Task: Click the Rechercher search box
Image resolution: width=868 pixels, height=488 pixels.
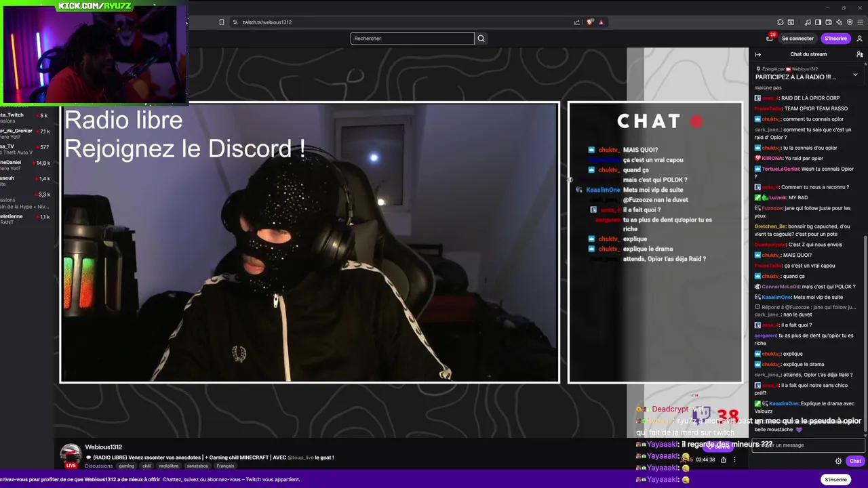Action: click(412, 39)
